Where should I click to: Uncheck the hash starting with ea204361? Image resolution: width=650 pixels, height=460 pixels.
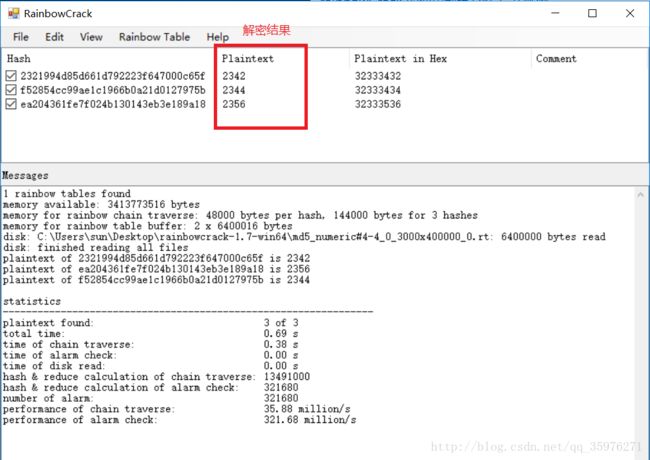[11, 104]
